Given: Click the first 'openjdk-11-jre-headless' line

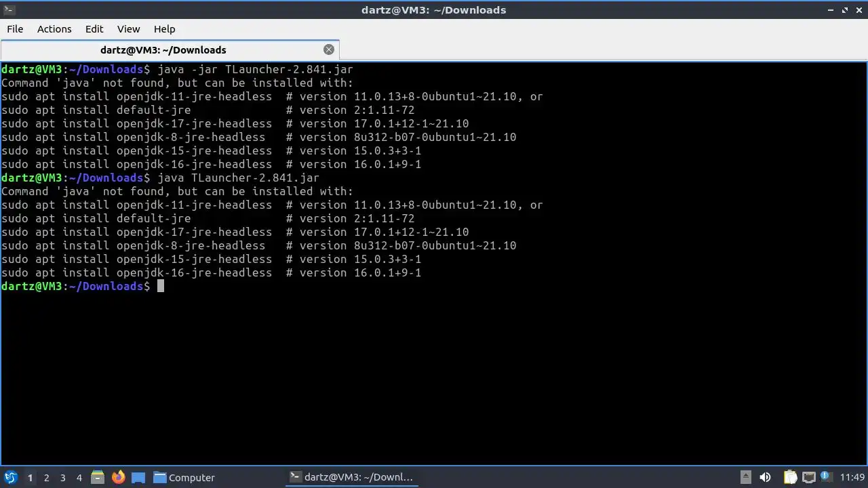Looking at the screenshot, I should (272, 96).
